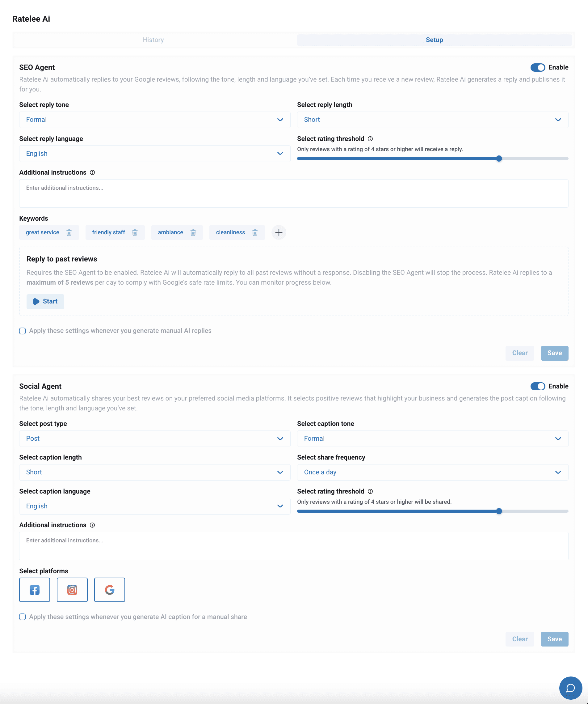Image resolution: width=588 pixels, height=704 pixels.
Task: Save the Social Agent settings
Action: coord(555,639)
